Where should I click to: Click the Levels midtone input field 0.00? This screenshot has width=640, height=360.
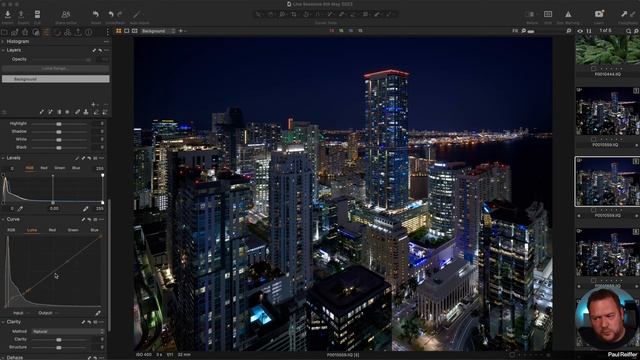[54, 209]
